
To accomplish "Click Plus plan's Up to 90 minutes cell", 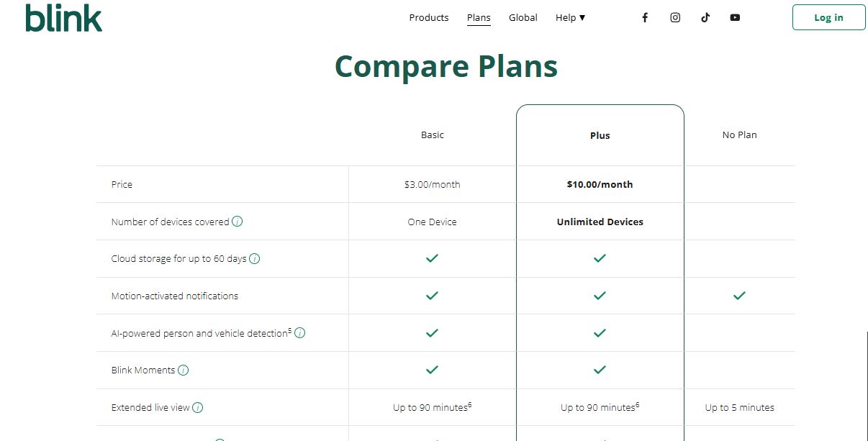I will (600, 407).
